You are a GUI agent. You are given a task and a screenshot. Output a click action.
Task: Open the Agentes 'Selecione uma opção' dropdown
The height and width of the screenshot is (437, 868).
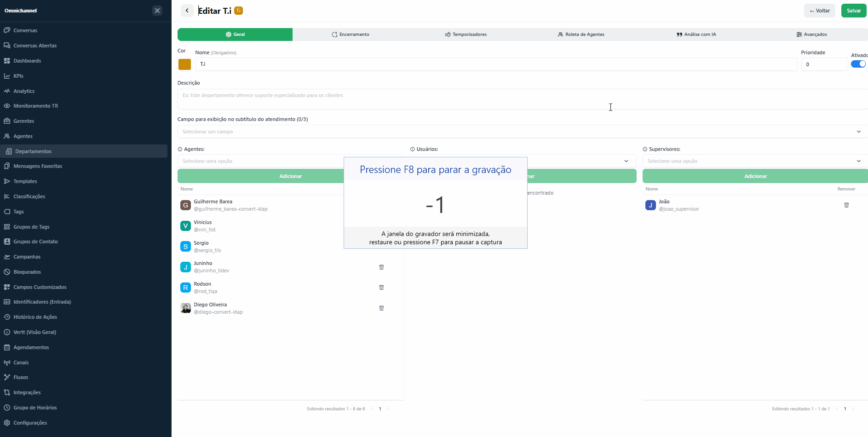coord(260,161)
